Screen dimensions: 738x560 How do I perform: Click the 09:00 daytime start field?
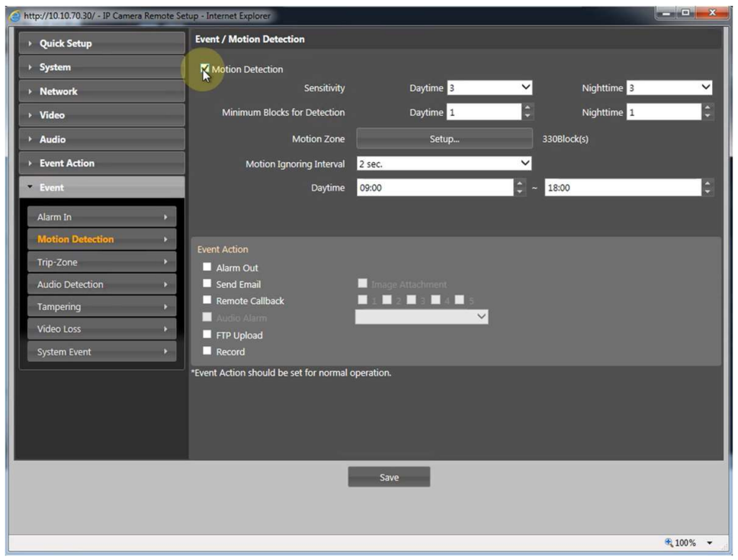point(435,187)
